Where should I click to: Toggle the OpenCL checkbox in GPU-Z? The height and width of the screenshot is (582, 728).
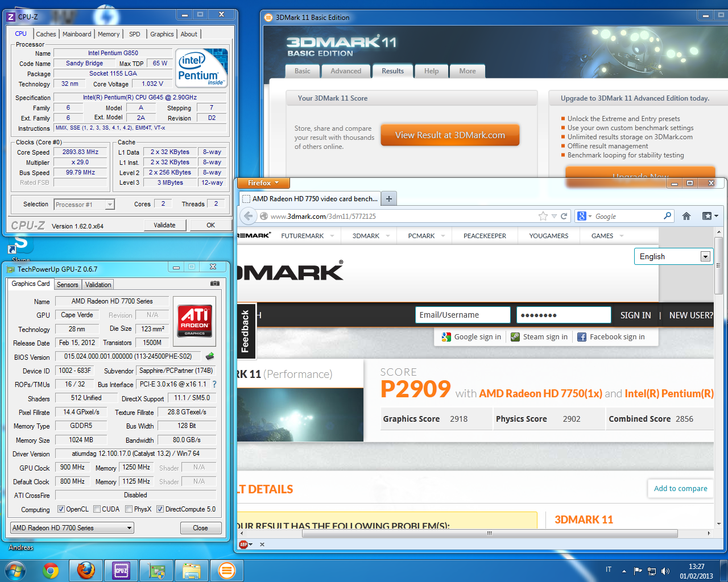point(61,509)
